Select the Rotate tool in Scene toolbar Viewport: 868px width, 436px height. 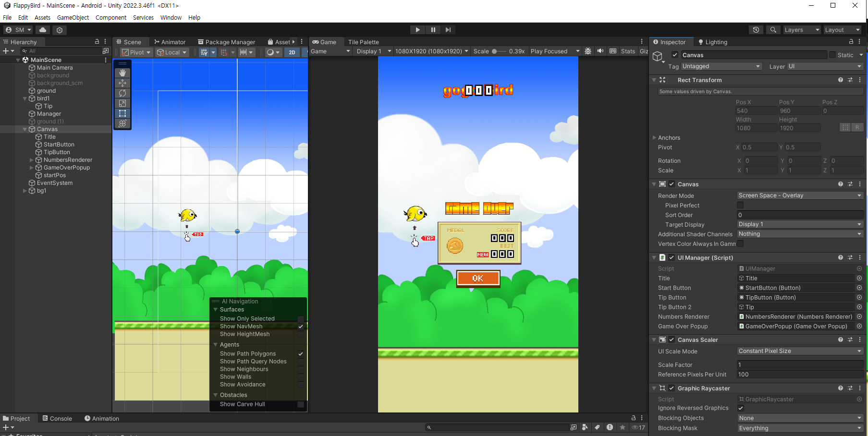(x=122, y=93)
